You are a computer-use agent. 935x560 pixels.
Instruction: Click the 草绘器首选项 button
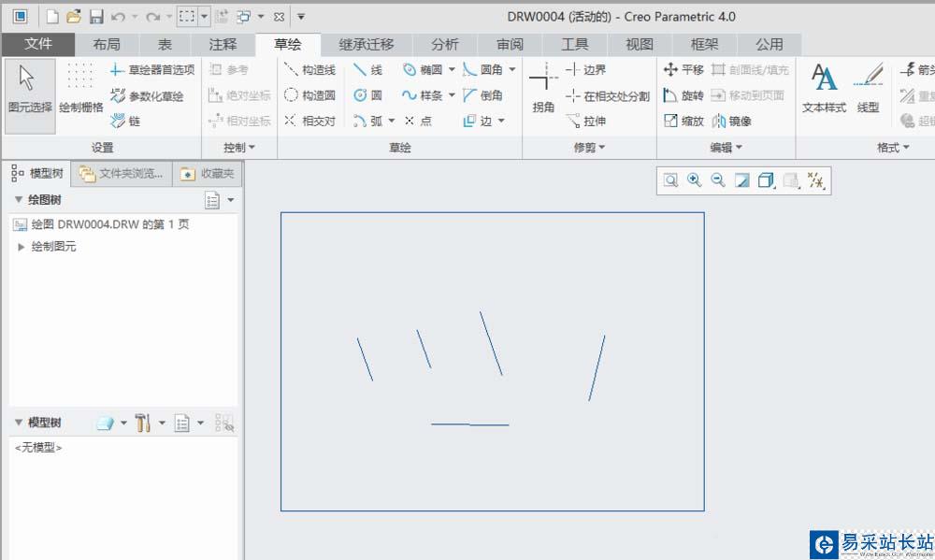pos(152,70)
